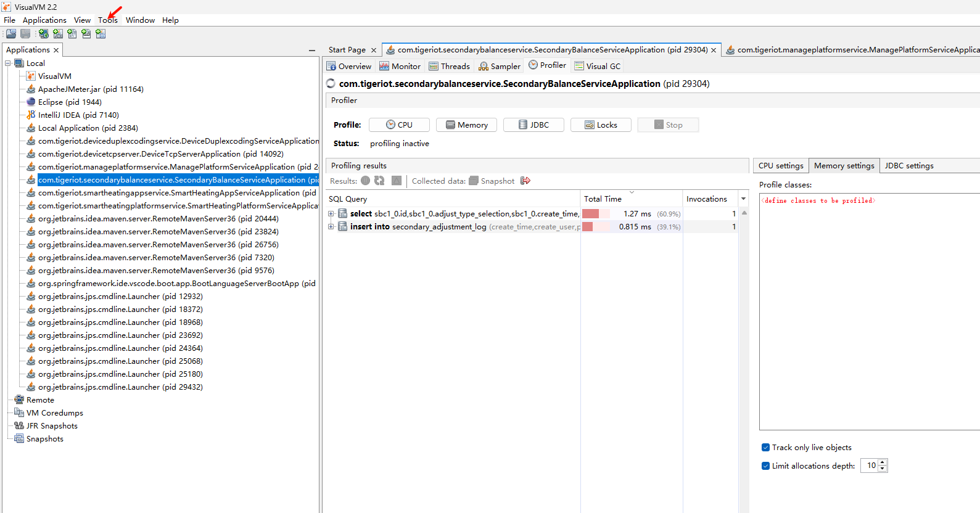Click the refresh results icon
The height and width of the screenshot is (513, 980).
[x=379, y=181]
